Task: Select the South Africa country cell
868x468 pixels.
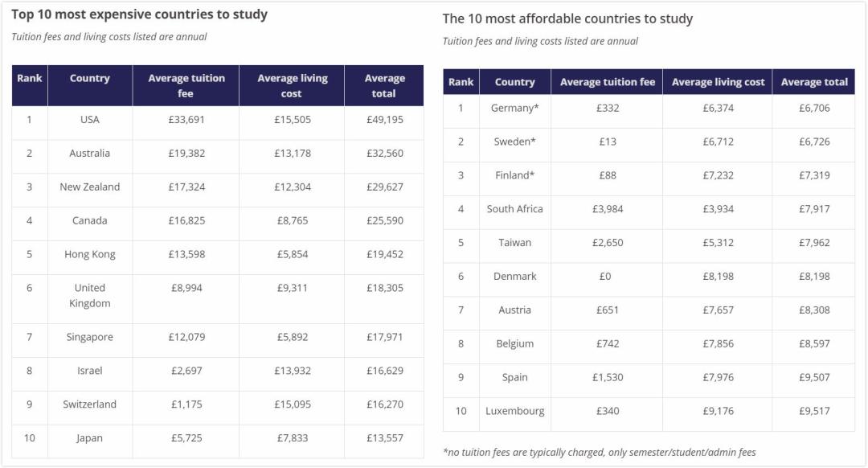Action: click(515, 209)
